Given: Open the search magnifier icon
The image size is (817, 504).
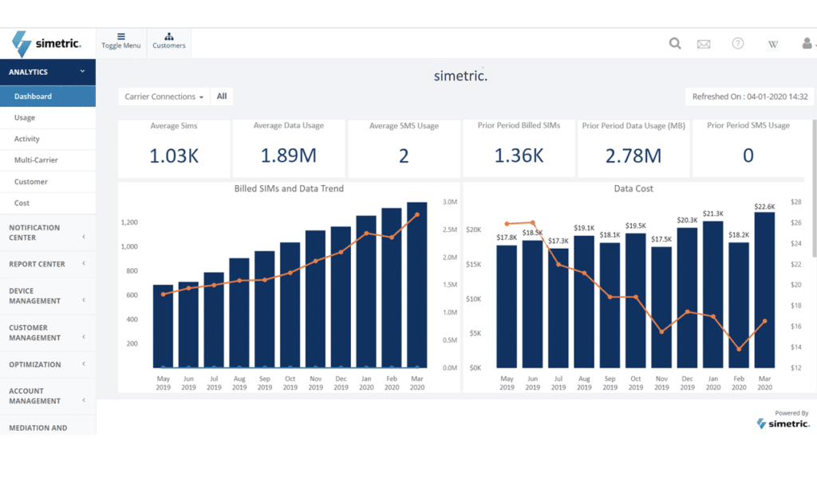Looking at the screenshot, I should click(x=675, y=43).
